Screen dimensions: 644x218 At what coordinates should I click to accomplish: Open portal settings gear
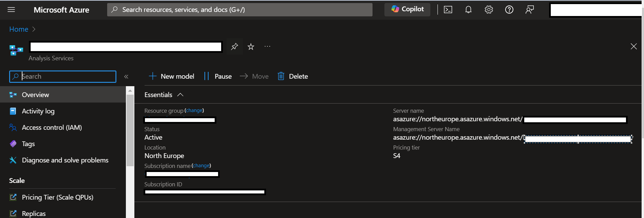click(489, 10)
